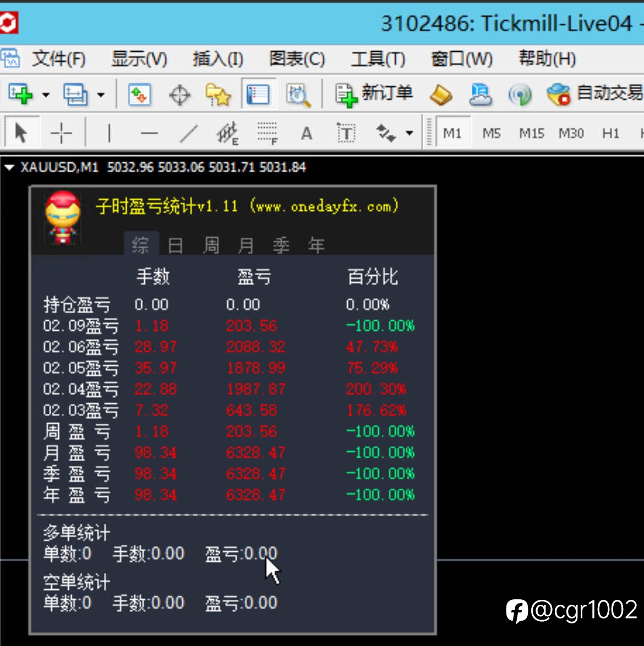Click the profiles icon
The height and width of the screenshot is (646, 644).
point(75,94)
